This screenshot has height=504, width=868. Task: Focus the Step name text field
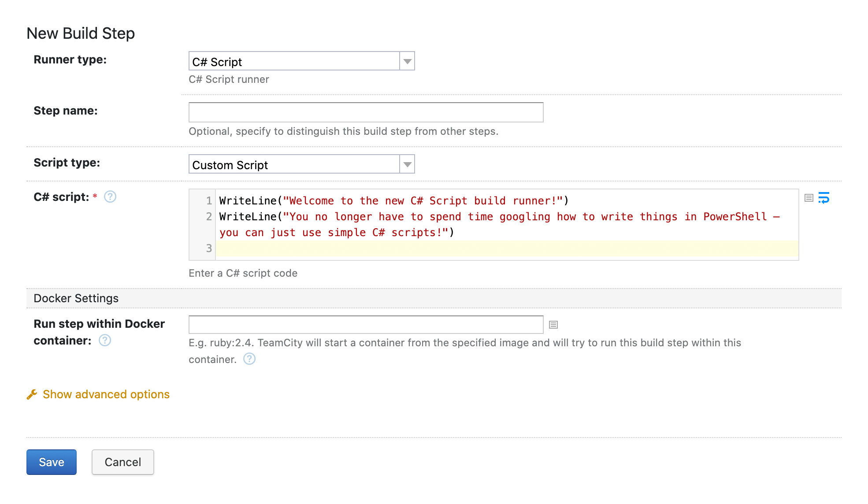click(x=366, y=112)
